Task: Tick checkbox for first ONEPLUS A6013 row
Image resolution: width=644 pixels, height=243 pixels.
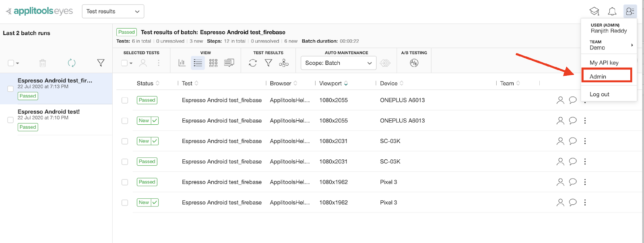Action: point(125,100)
